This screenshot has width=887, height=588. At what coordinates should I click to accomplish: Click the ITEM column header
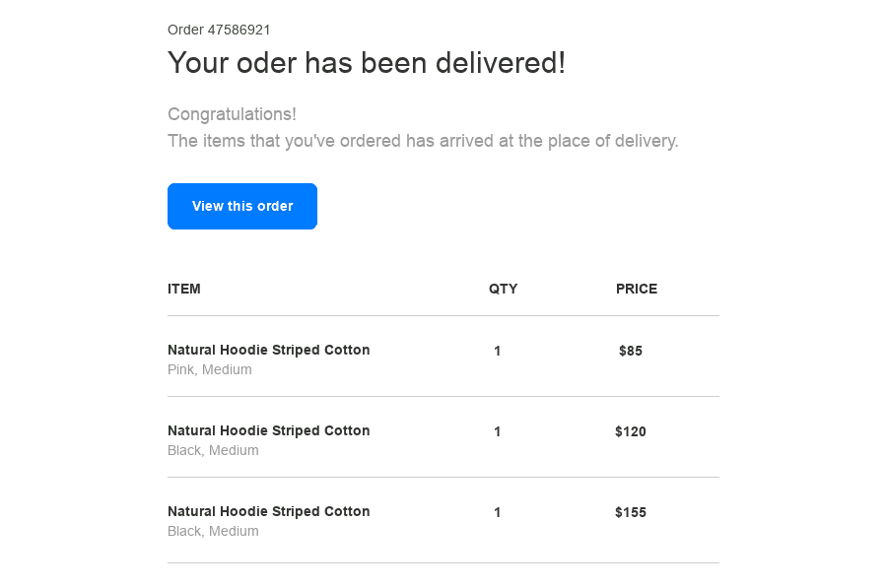[184, 289]
